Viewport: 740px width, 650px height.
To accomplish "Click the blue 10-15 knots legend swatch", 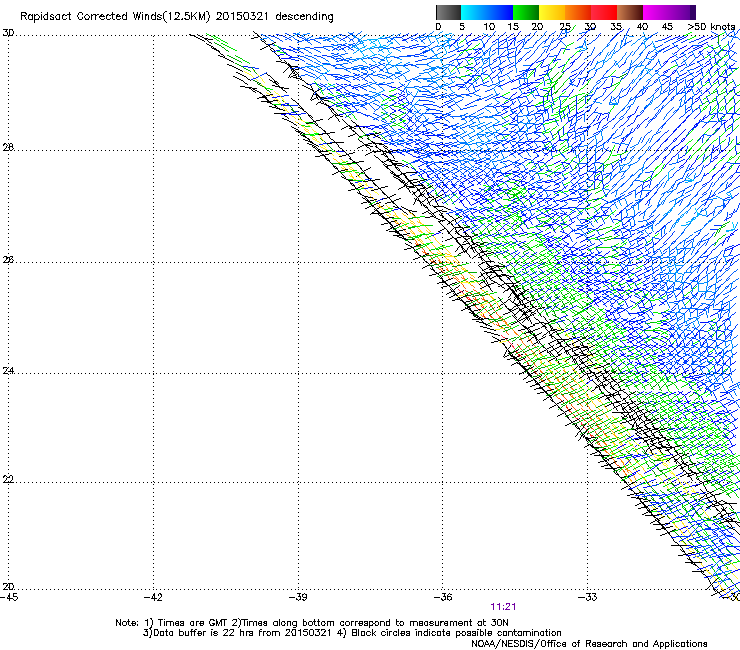I will click(500, 12).
